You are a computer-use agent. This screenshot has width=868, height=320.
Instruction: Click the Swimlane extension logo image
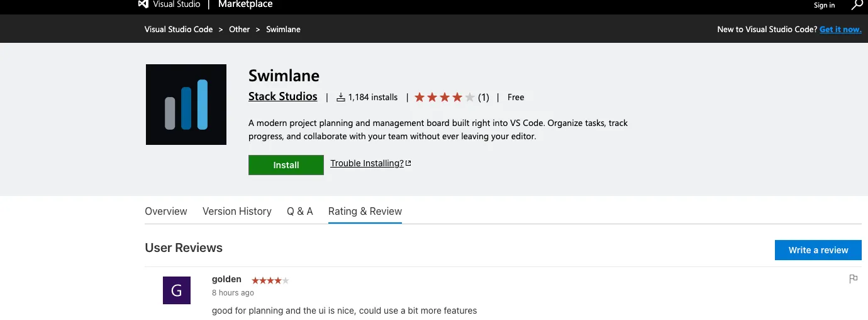click(x=186, y=105)
